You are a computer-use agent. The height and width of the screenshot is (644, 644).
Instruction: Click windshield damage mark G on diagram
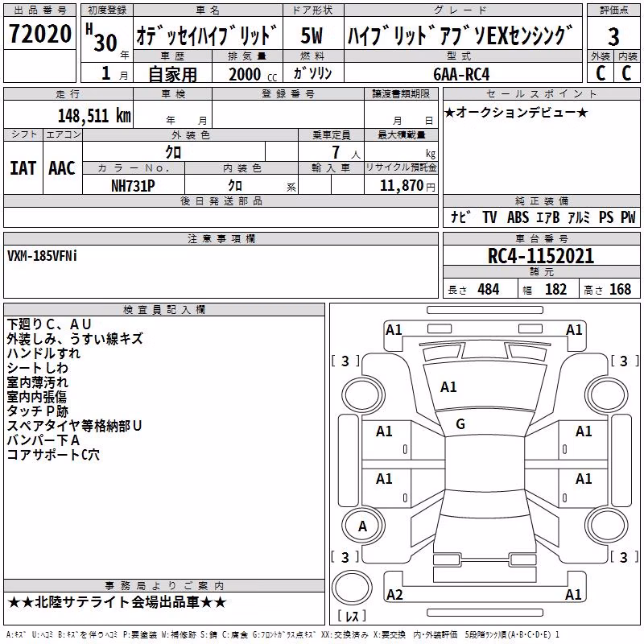point(460,424)
